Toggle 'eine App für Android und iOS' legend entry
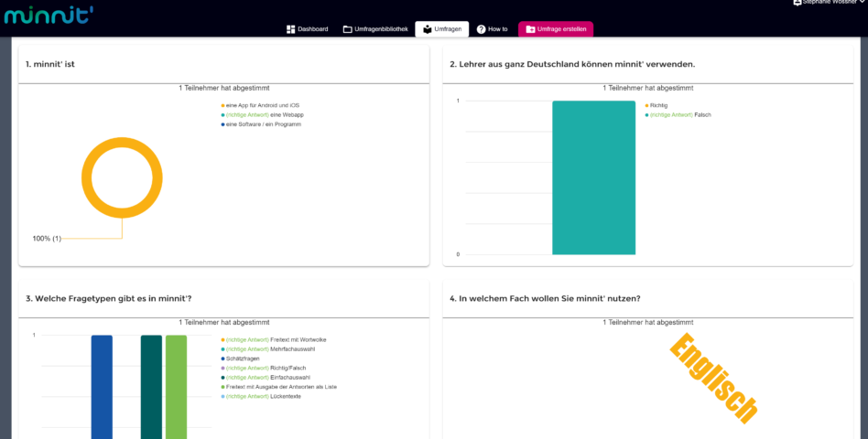Image resolution: width=868 pixels, height=439 pixels. click(263, 106)
